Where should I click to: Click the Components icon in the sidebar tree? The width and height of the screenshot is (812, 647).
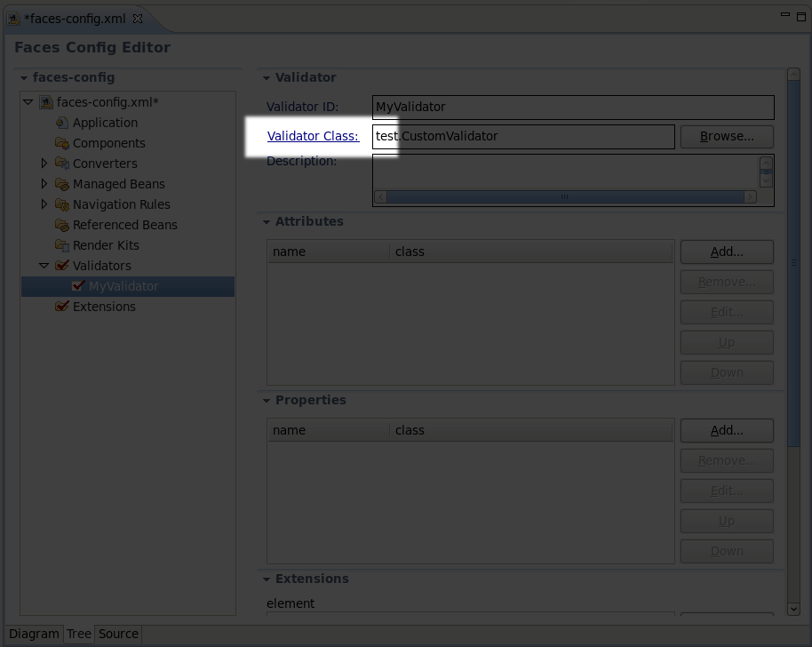60,143
